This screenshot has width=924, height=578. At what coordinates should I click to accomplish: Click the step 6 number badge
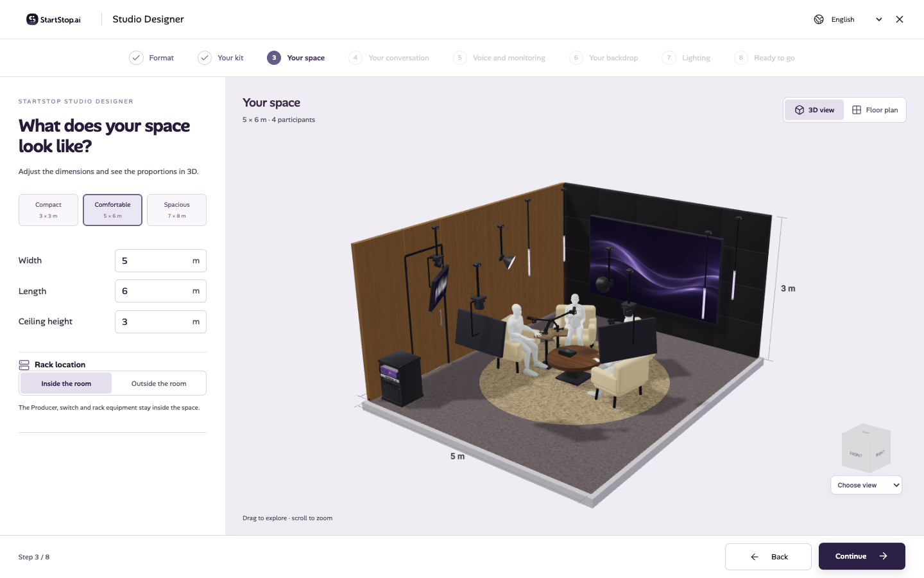pos(576,58)
